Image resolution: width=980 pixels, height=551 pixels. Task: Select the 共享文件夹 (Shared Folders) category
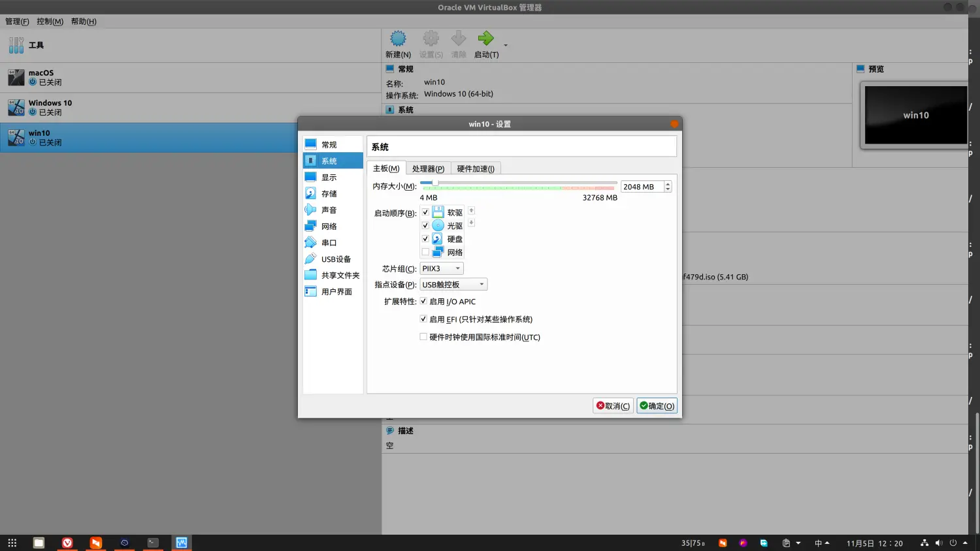coord(340,275)
